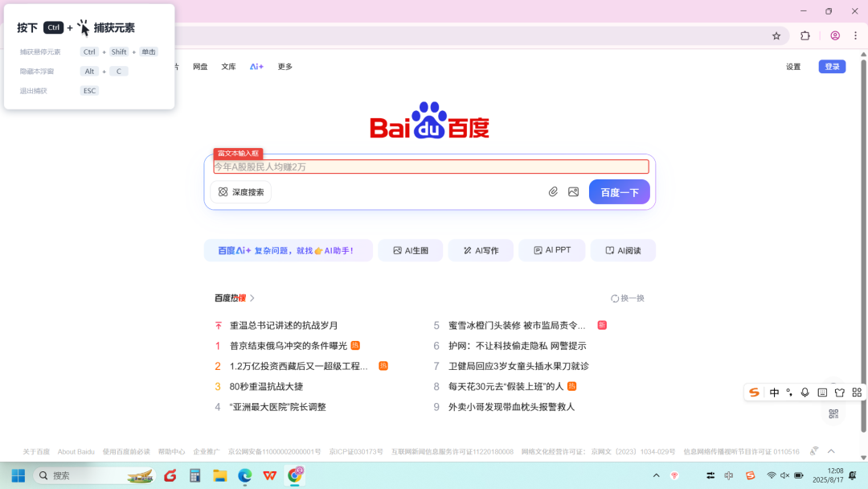Click the QR code icon at right edge
This screenshot has width=868, height=489.
point(833,413)
